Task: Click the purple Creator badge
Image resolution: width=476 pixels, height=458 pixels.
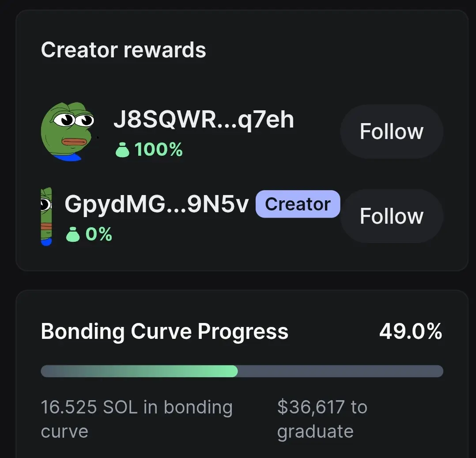Action: (298, 204)
